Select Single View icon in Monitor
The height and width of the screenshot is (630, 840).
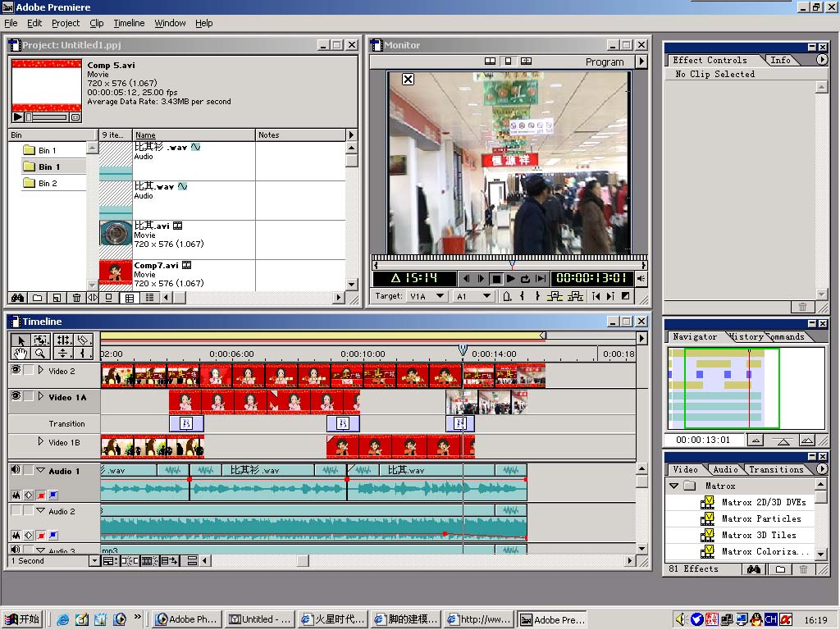[x=508, y=61]
